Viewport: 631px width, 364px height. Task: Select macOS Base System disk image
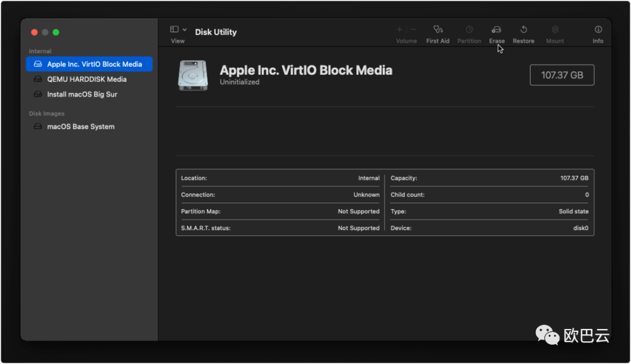pyautogui.click(x=81, y=127)
